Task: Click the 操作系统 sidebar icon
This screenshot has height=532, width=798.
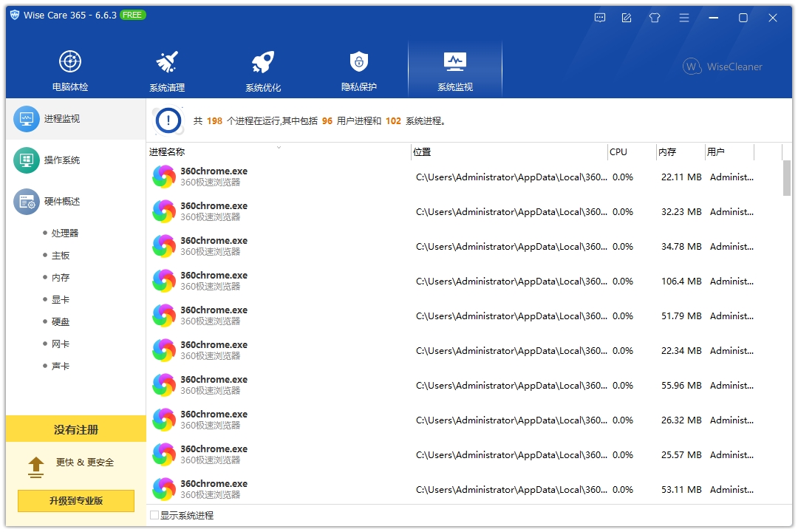Action: coord(27,160)
